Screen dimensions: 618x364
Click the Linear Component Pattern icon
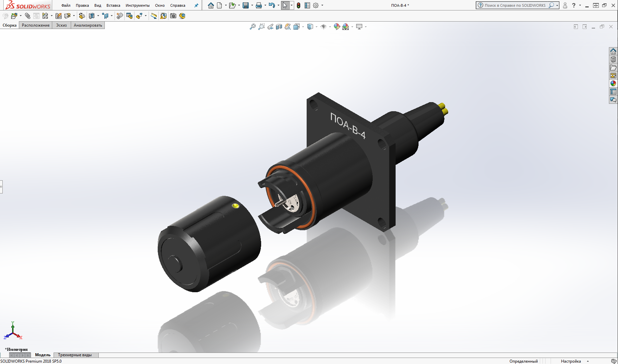pos(45,16)
